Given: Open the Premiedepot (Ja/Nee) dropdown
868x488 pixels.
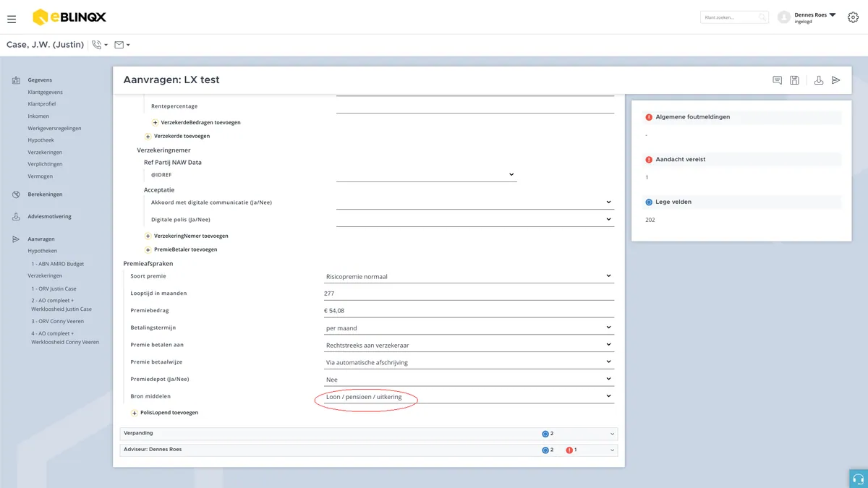Looking at the screenshot, I should tap(469, 380).
